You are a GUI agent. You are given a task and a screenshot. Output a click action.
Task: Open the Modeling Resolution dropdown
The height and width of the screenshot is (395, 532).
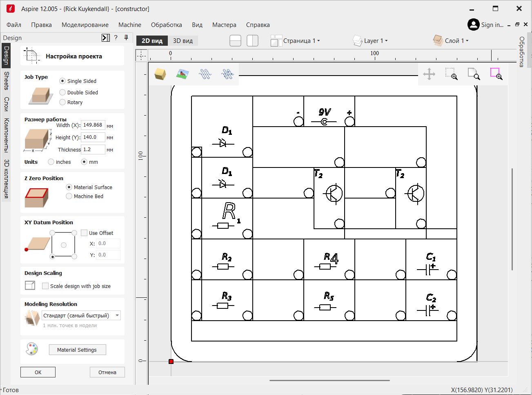[x=81, y=315]
